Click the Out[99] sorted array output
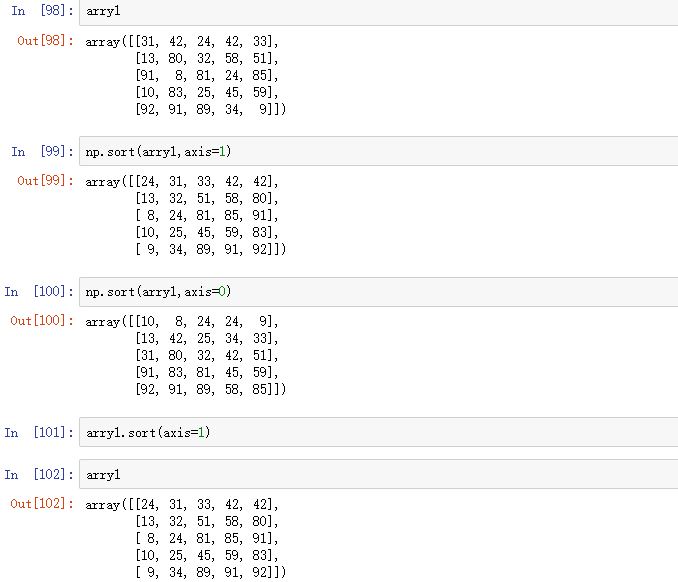Viewport: 678px width, 582px height. click(x=185, y=215)
